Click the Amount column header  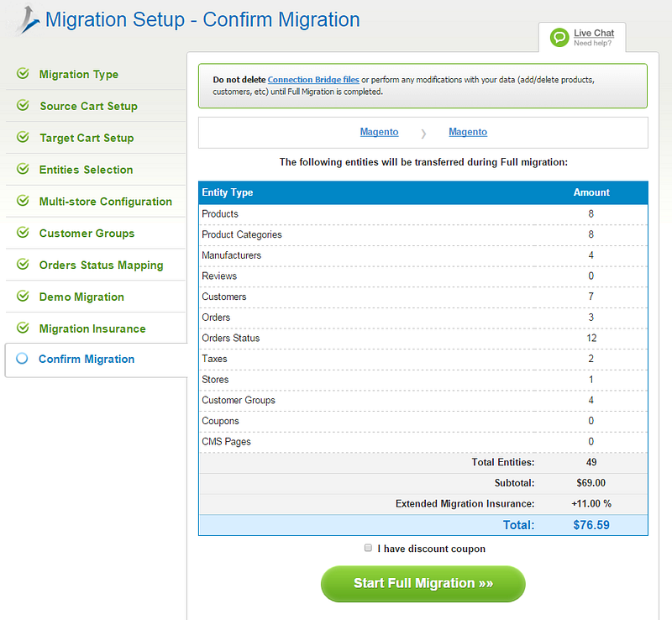tap(591, 192)
